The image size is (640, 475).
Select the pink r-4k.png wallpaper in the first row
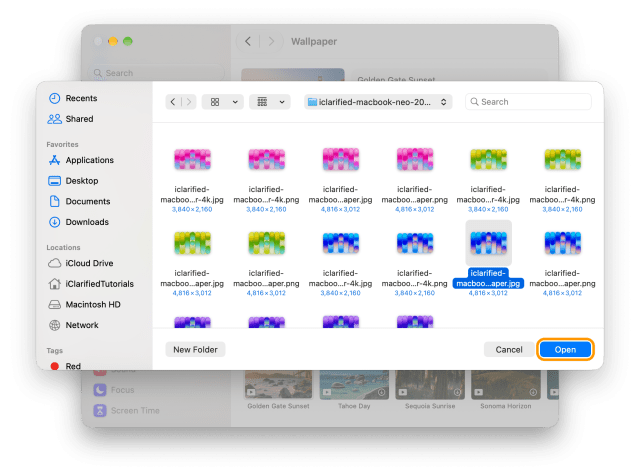coord(267,159)
